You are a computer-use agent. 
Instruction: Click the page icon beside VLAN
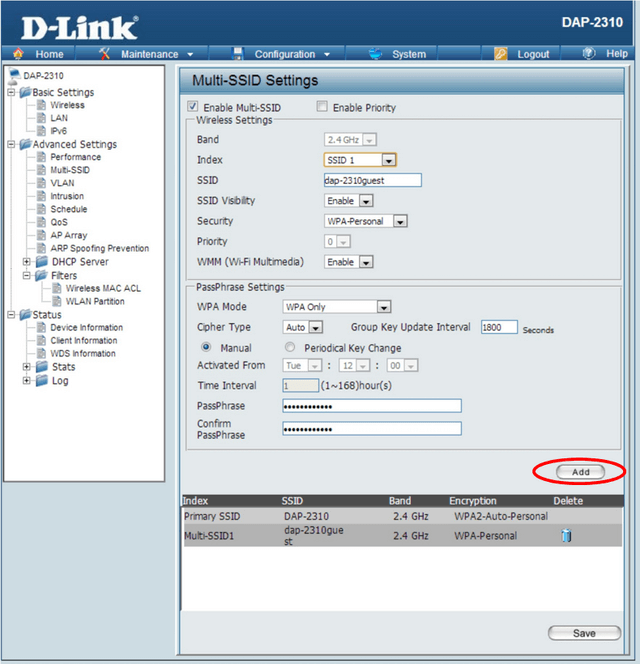click(x=41, y=183)
